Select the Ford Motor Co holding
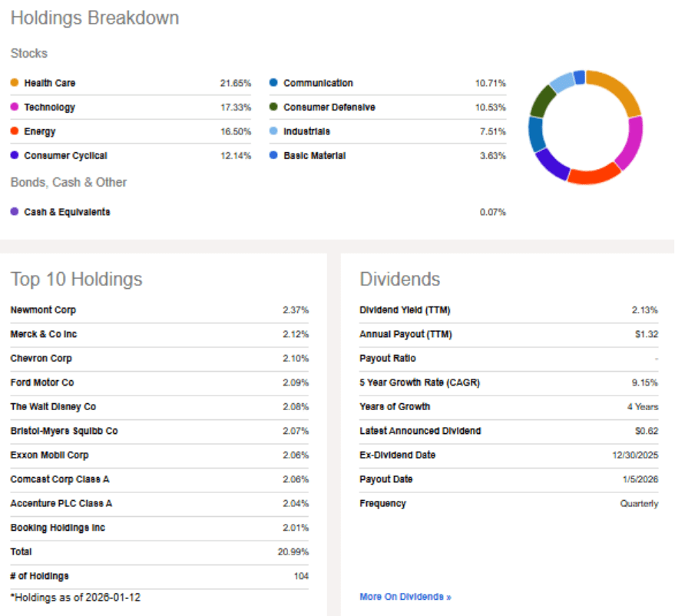675x616 pixels. pos(159,383)
